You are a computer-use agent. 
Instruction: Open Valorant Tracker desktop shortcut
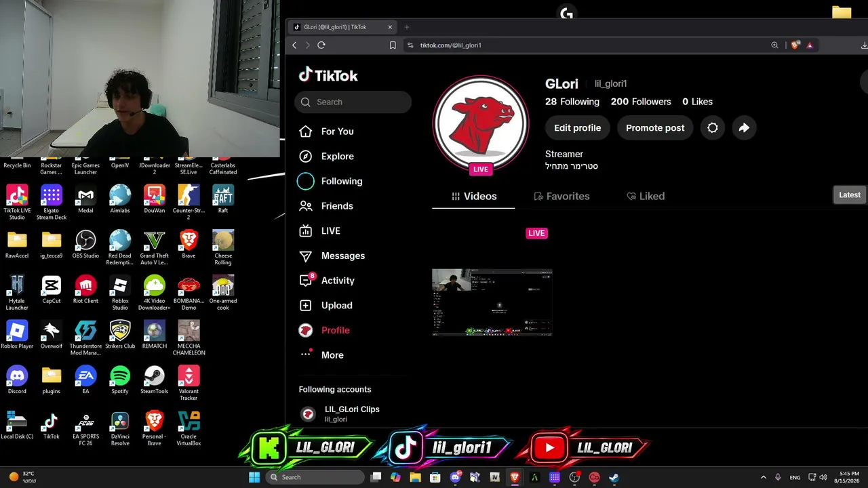(x=189, y=384)
